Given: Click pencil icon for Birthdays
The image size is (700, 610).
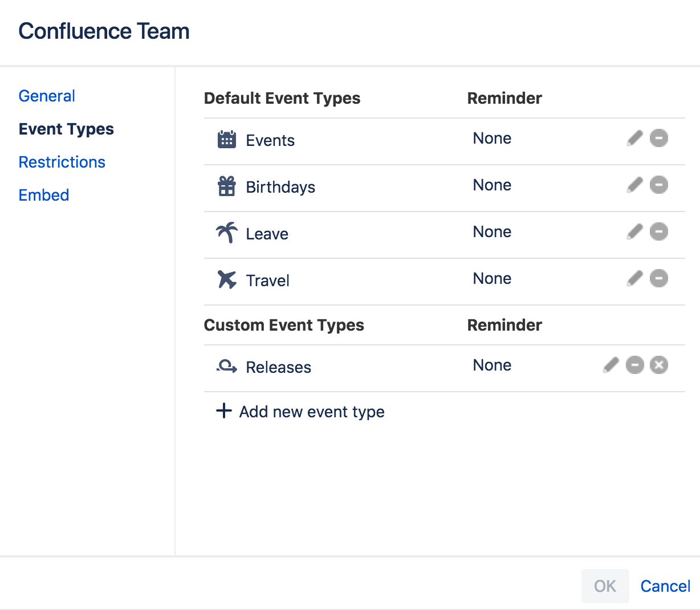Looking at the screenshot, I should point(634,185).
